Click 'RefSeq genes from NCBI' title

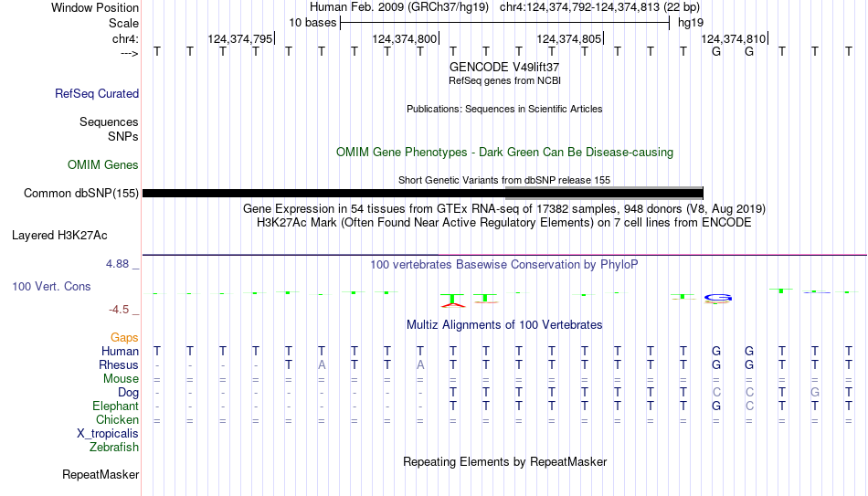pyautogui.click(x=504, y=80)
